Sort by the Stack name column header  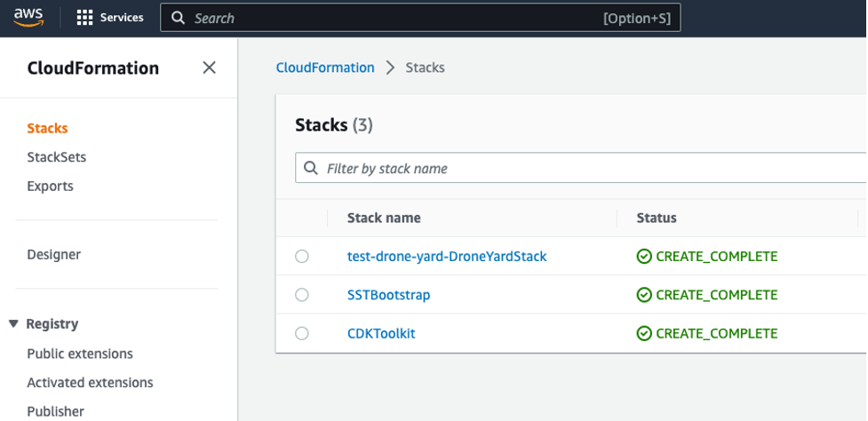[x=384, y=218]
